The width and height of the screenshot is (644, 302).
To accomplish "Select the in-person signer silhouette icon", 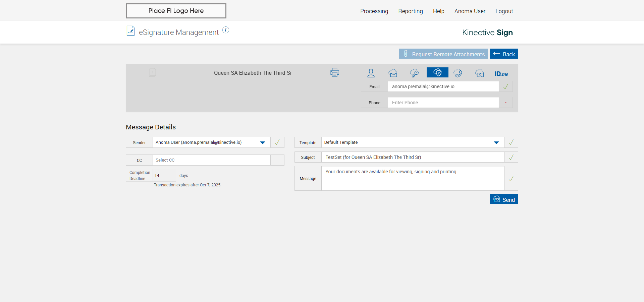I will (x=371, y=73).
